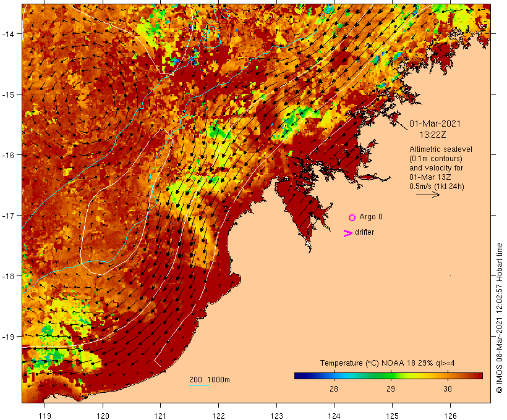The width and height of the screenshot is (507, 420).
Task: Click the 0.5m/s velocity scale arrow
Action: point(428,195)
